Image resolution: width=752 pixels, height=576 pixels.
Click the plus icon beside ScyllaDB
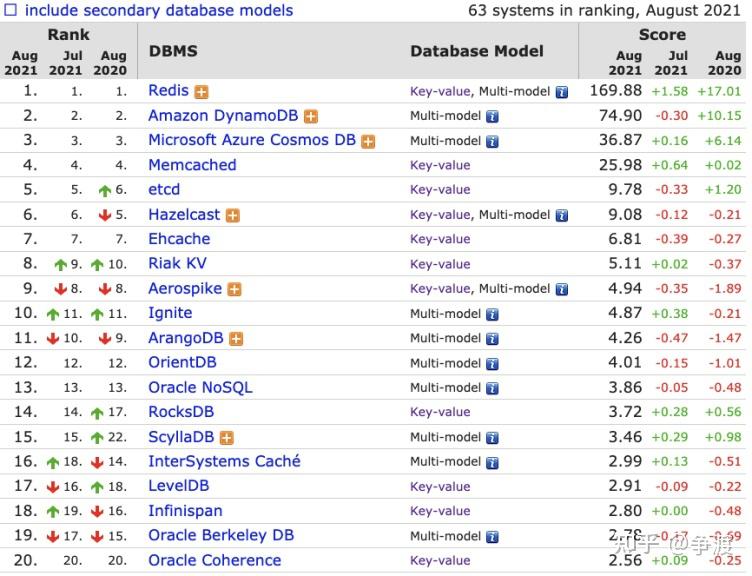226,438
